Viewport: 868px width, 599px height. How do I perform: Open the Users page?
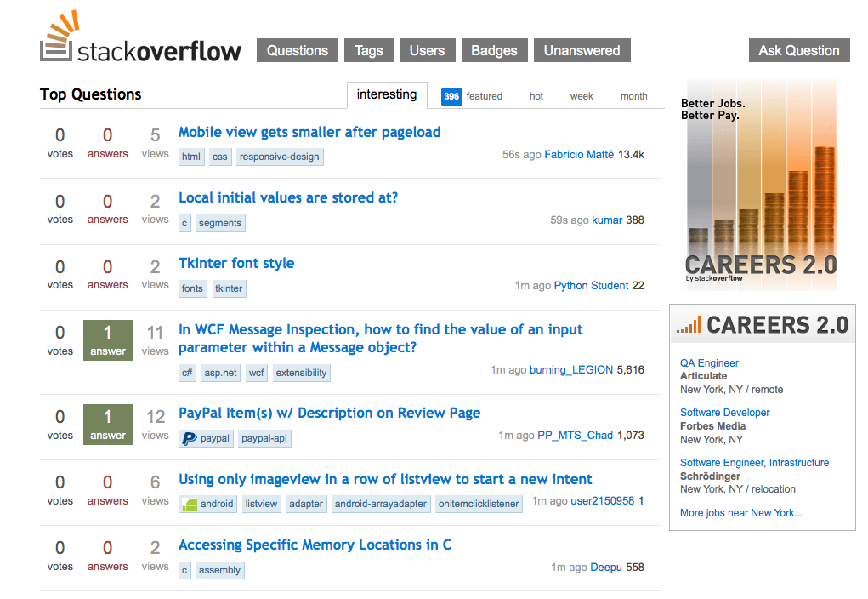click(x=428, y=50)
